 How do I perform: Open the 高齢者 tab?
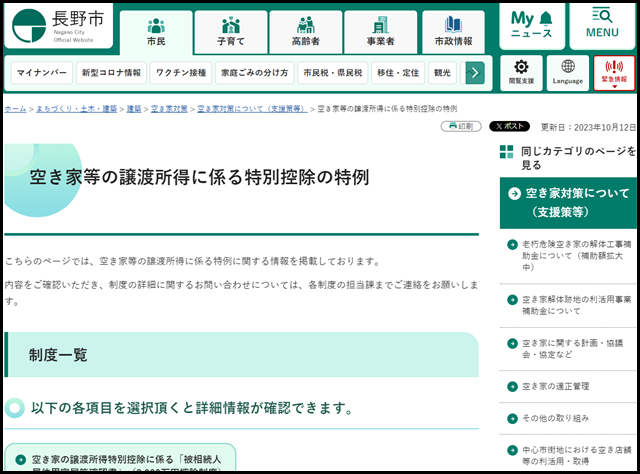(306, 32)
